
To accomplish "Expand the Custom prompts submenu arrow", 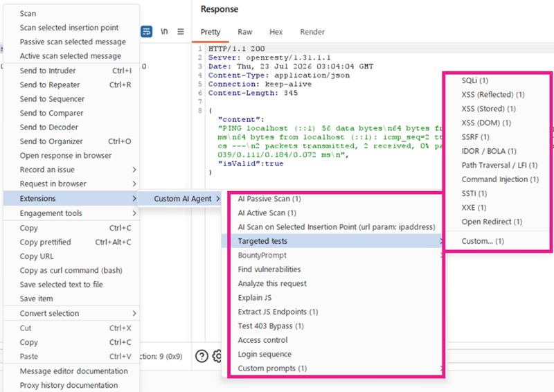I will pos(441,368).
